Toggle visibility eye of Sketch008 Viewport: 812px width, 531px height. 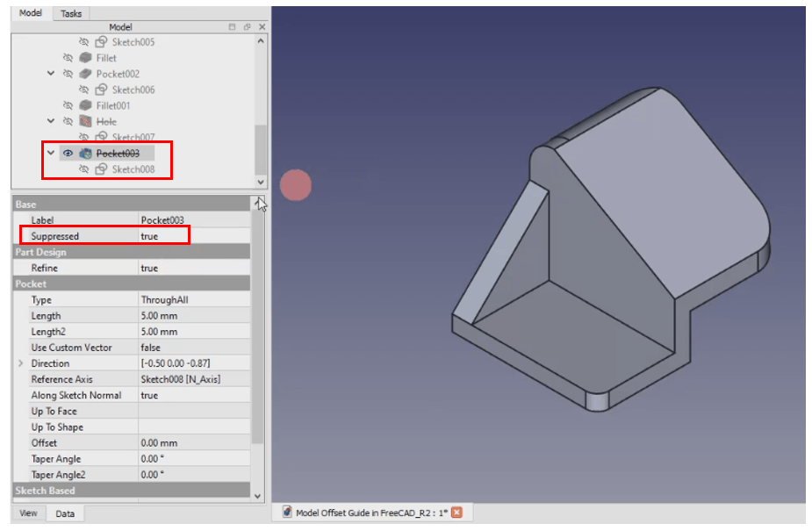click(84, 169)
